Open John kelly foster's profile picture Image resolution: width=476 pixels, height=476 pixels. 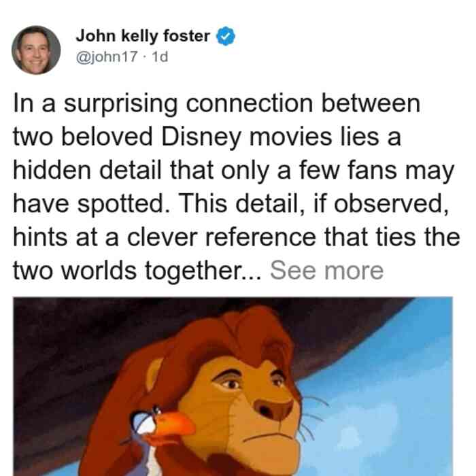coord(36,50)
